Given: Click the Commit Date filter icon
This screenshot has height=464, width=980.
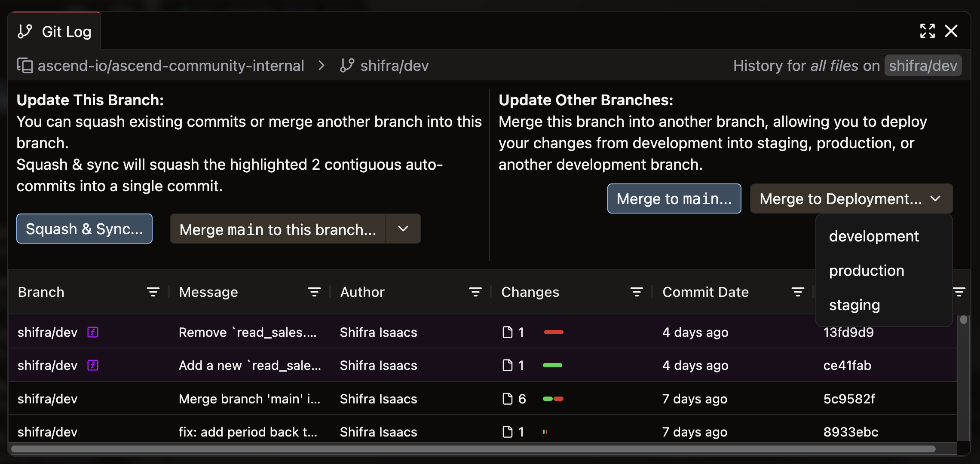Looking at the screenshot, I should click(797, 292).
